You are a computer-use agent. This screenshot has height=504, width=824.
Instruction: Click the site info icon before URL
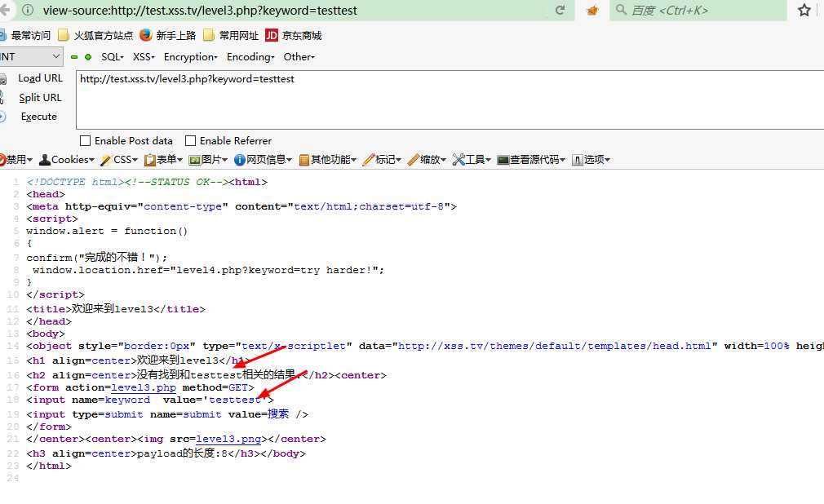(28, 10)
